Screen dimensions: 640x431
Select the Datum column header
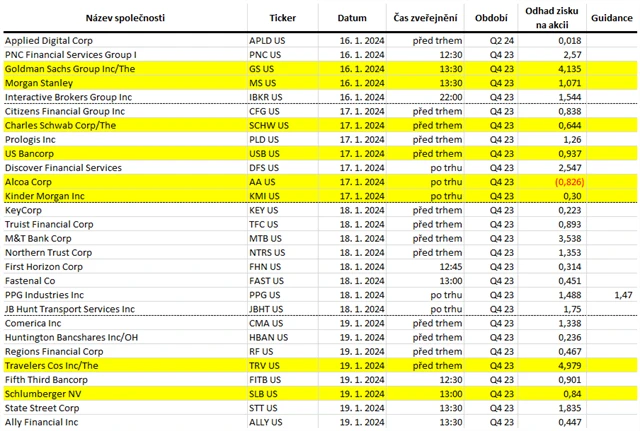[352, 17]
